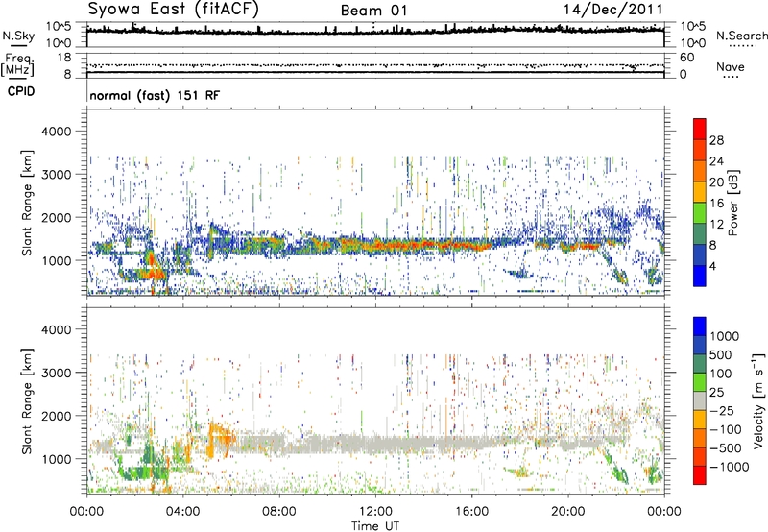Pick the red bottom band of Velocity colorbar
768x532 pixels.
[x=700, y=475]
